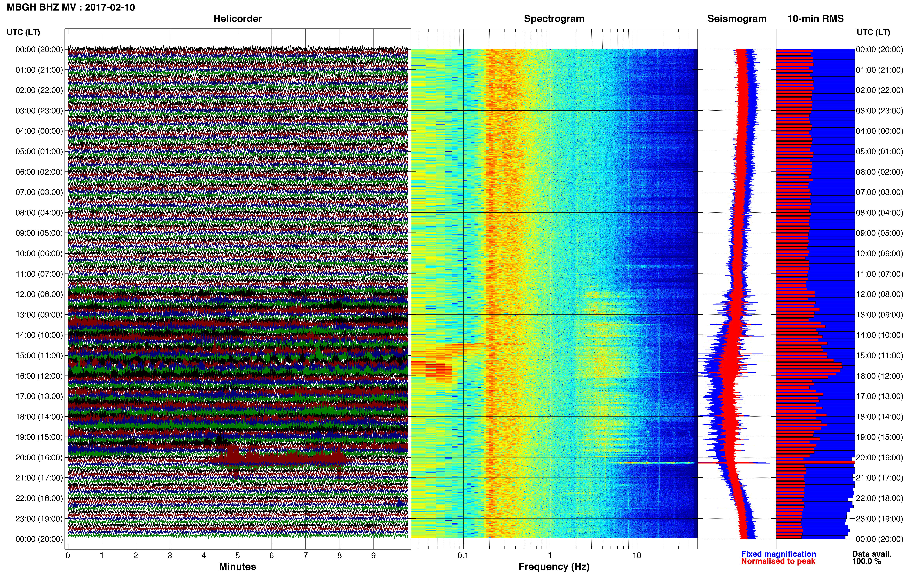Click the 'Data avail.' label
The image size is (924, 578).
click(x=872, y=554)
